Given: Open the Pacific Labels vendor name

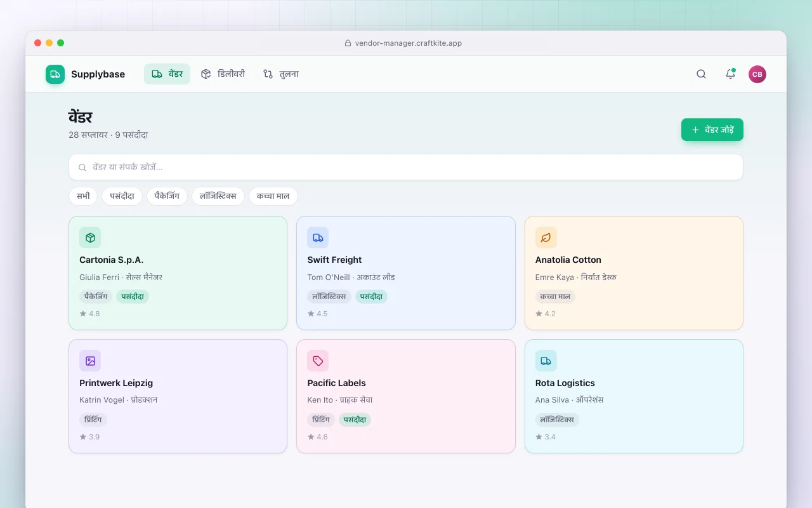Looking at the screenshot, I should pyautogui.click(x=336, y=383).
